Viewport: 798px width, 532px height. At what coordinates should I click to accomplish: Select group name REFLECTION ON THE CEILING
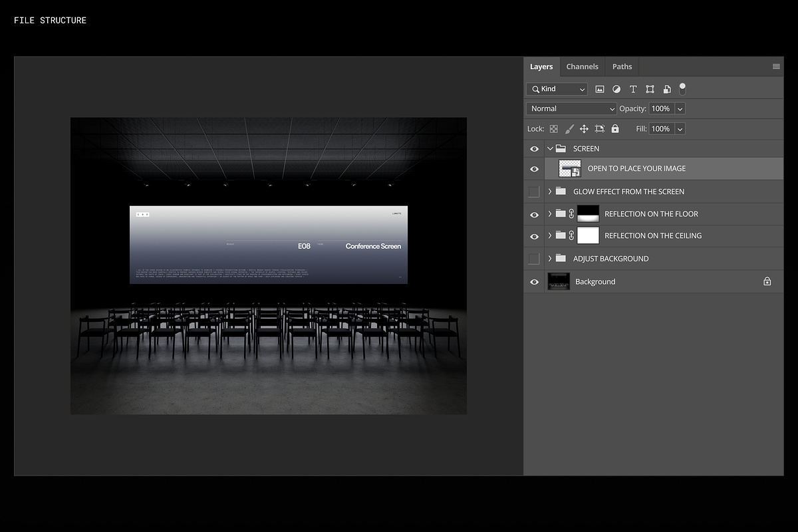(x=653, y=235)
